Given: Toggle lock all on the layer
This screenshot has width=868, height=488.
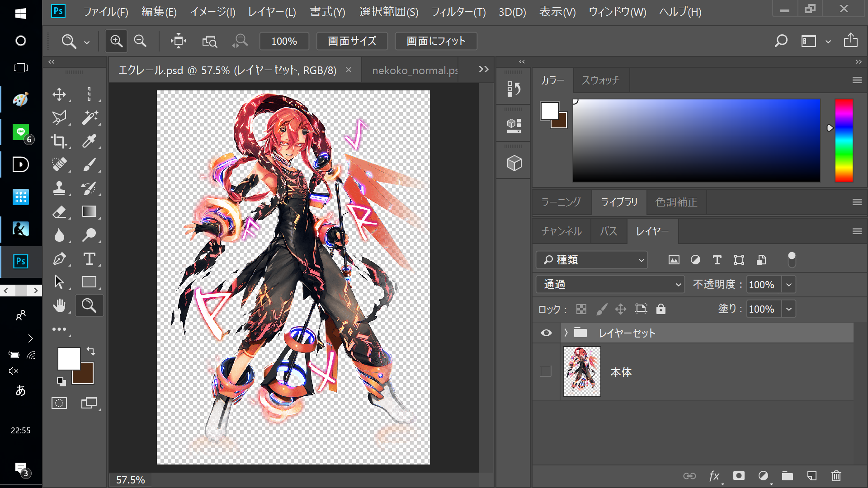Looking at the screenshot, I should click(661, 309).
